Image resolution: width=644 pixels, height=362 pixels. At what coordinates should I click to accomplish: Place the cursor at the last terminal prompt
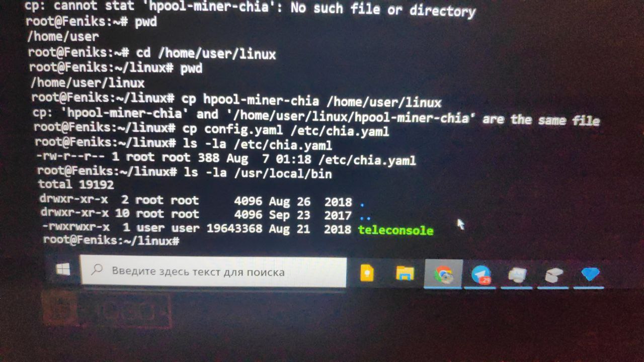point(111,240)
